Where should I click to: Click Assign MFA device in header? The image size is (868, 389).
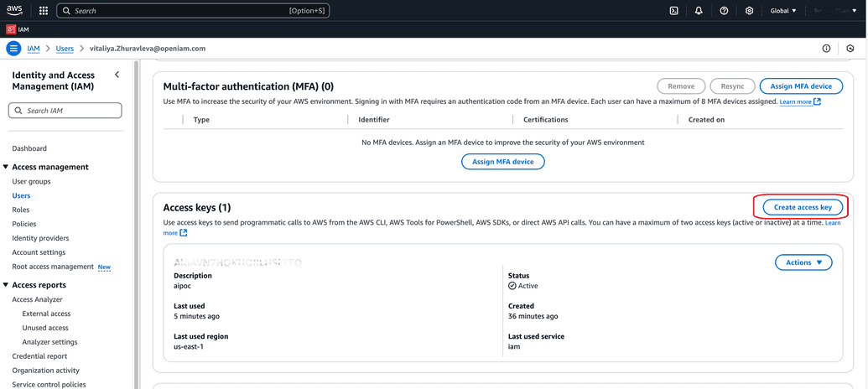coord(801,86)
